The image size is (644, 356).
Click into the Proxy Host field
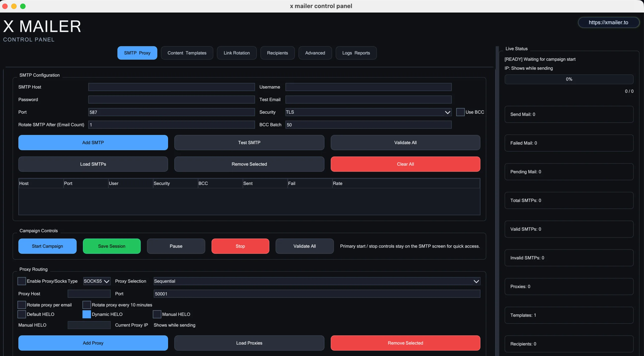click(x=89, y=294)
